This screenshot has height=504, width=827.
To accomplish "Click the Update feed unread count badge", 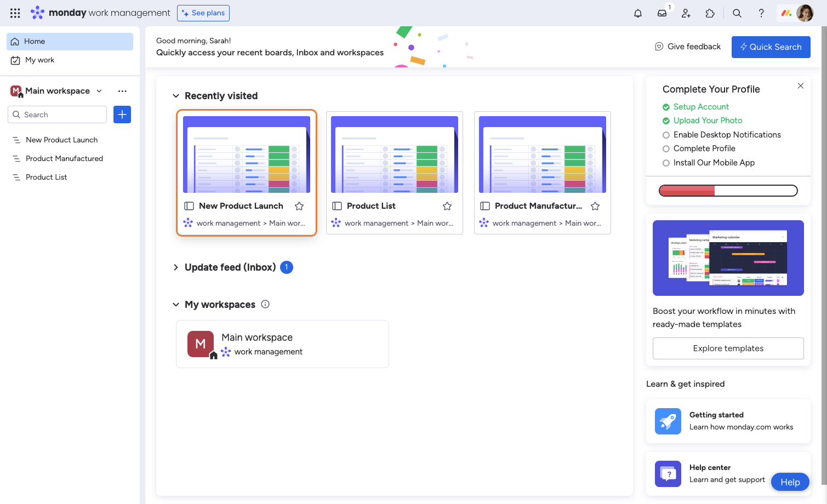I will pos(287,267).
